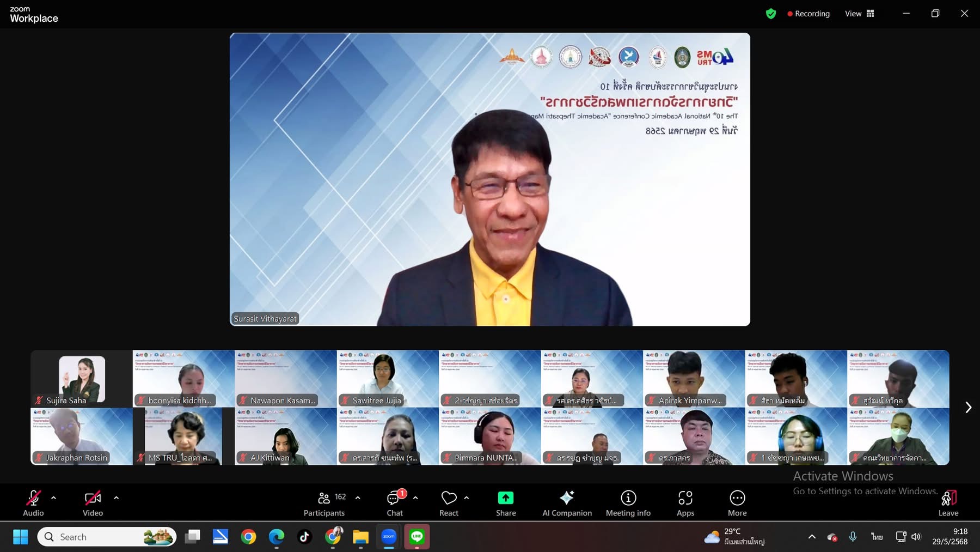Screen dimensions: 980x552
Task: Open the Chat panel
Action: tap(395, 503)
